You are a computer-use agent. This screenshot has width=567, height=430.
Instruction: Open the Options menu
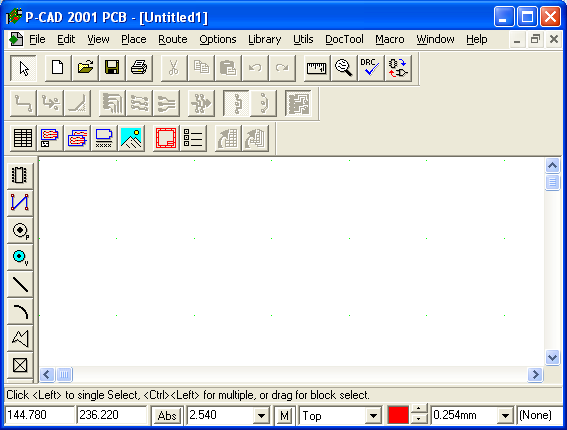(218, 39)
